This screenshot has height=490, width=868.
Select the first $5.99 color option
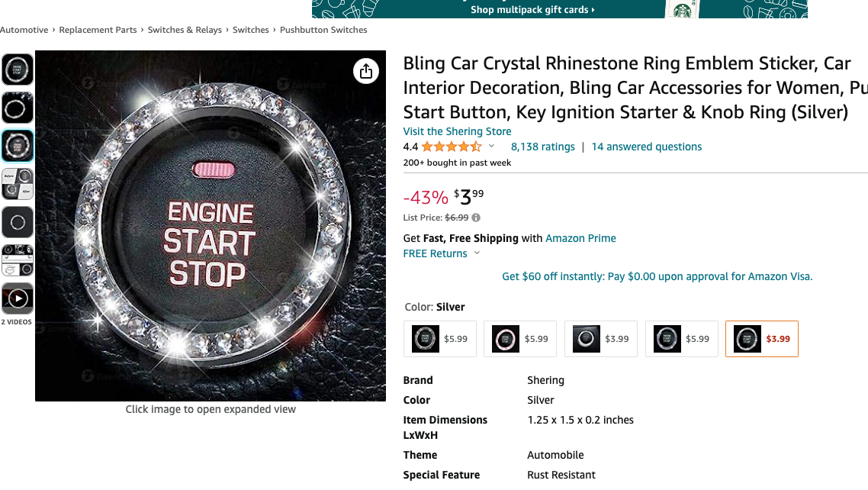click(440, 339)
